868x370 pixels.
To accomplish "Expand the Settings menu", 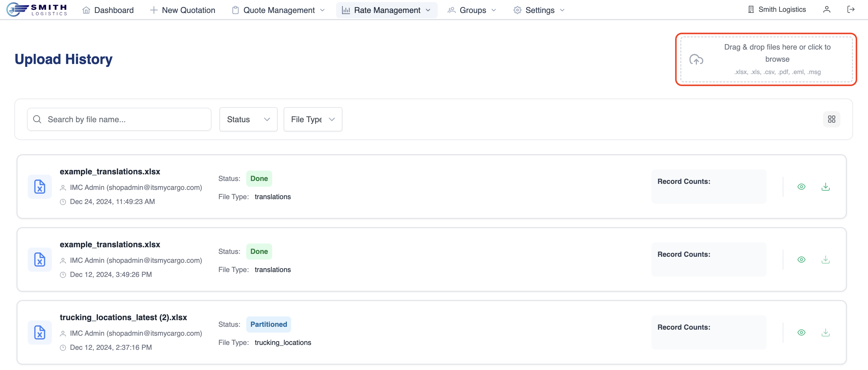I will pyautogui.click(x=539, y=10).
